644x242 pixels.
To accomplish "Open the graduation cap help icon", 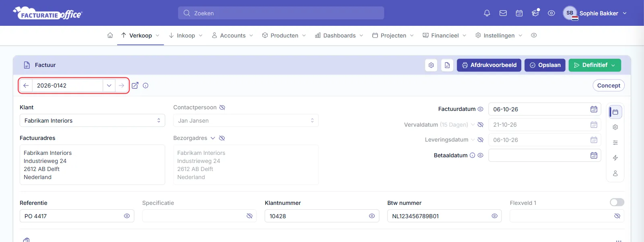I will (535, 13).
